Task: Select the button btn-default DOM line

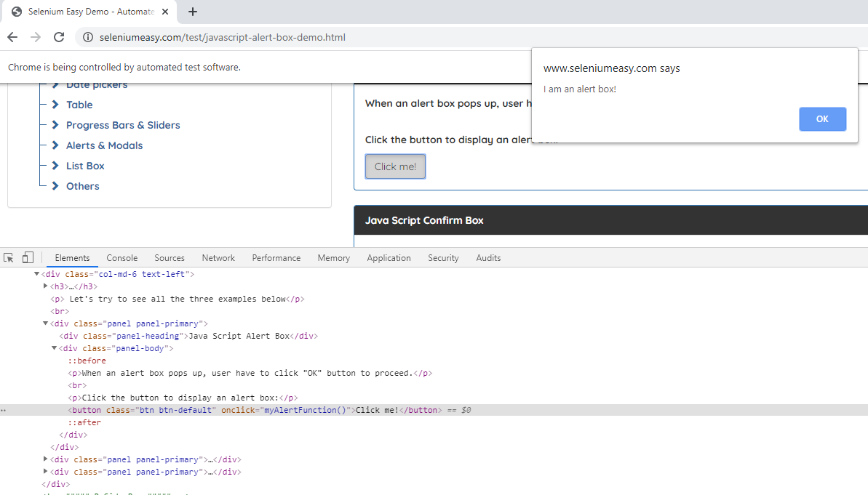Action: [434, 410]
